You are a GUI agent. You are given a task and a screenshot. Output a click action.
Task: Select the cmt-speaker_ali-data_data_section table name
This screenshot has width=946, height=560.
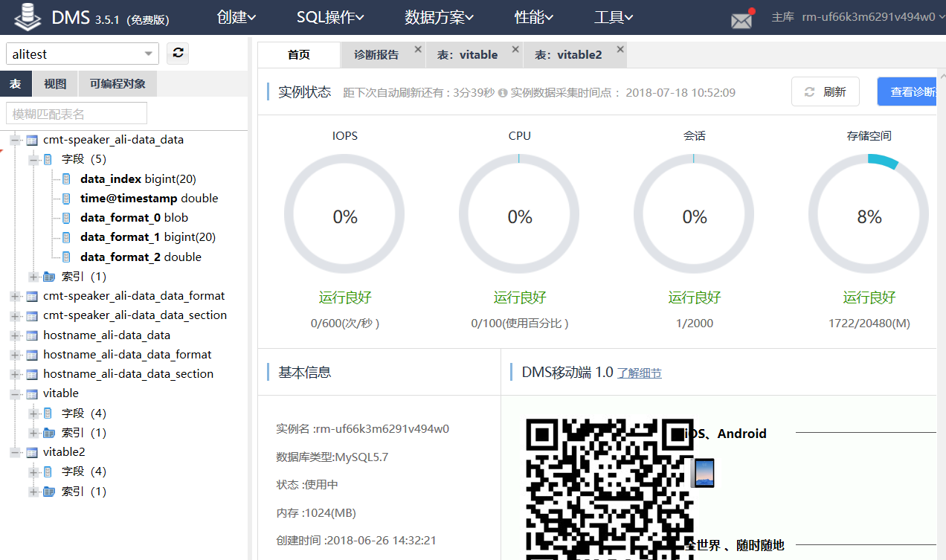pos(135,315)
